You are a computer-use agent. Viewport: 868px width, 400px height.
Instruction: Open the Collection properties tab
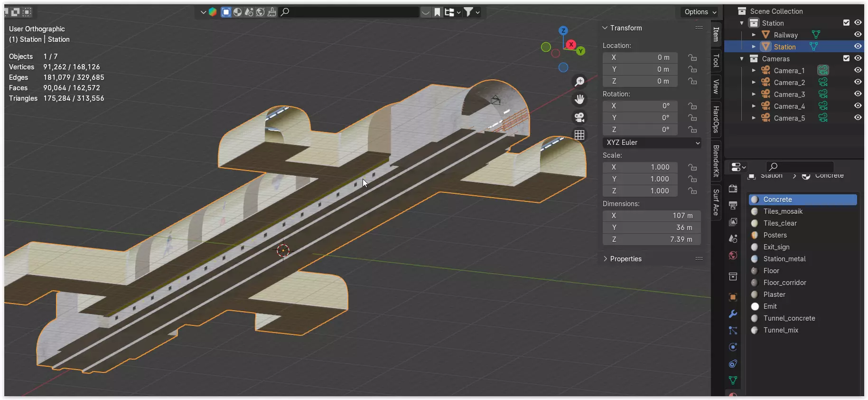coord(733,276)
